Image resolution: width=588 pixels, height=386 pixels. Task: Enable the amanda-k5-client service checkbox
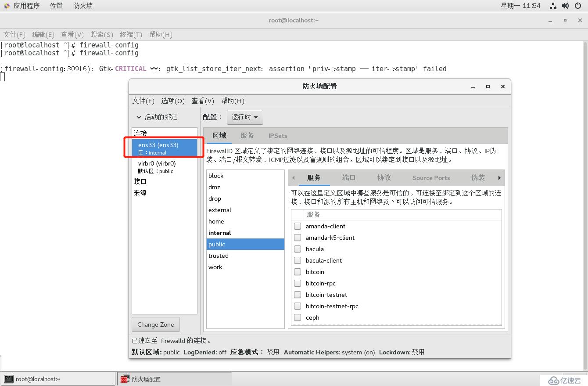(x=298, y=238)
